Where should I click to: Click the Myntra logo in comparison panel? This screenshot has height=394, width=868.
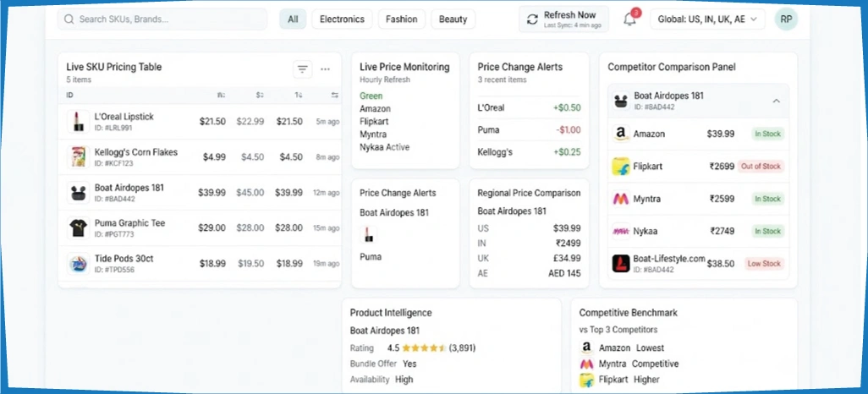click(x=621, y=199)
